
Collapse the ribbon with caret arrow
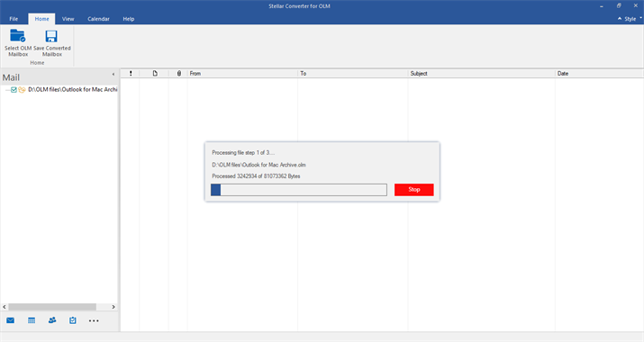pyautogui.click(x=620, y=19)
